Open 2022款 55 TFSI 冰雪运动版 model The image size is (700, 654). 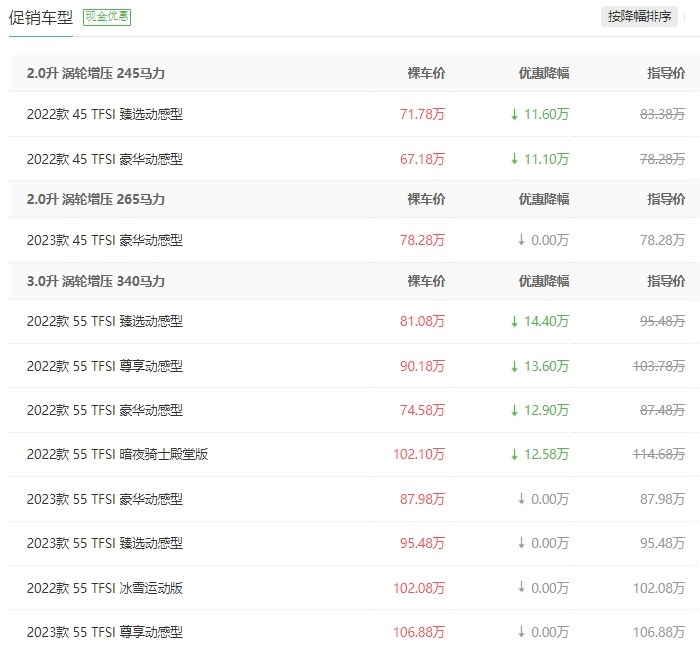(105, 588)
